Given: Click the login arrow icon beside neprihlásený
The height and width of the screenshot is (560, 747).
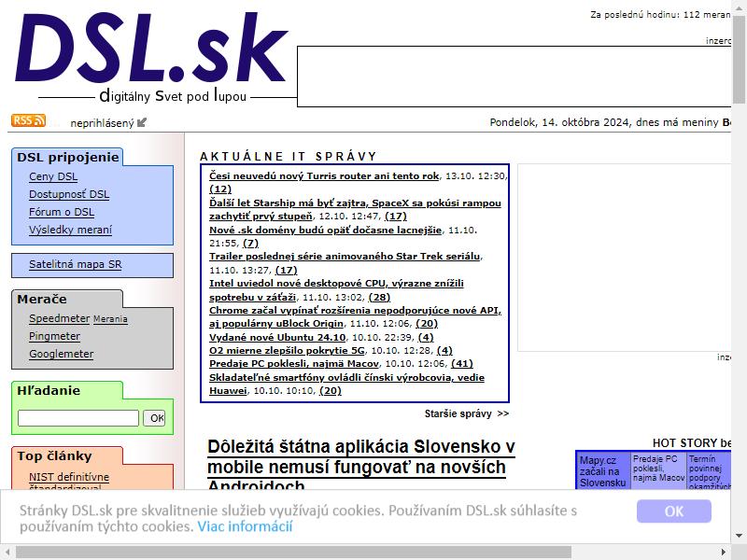Looking at the screenshot, I should click(x=142, y=123).
